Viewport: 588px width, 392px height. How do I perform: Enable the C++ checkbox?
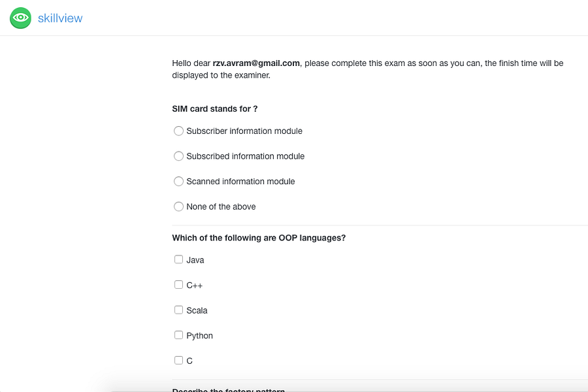tap(178, 285)
